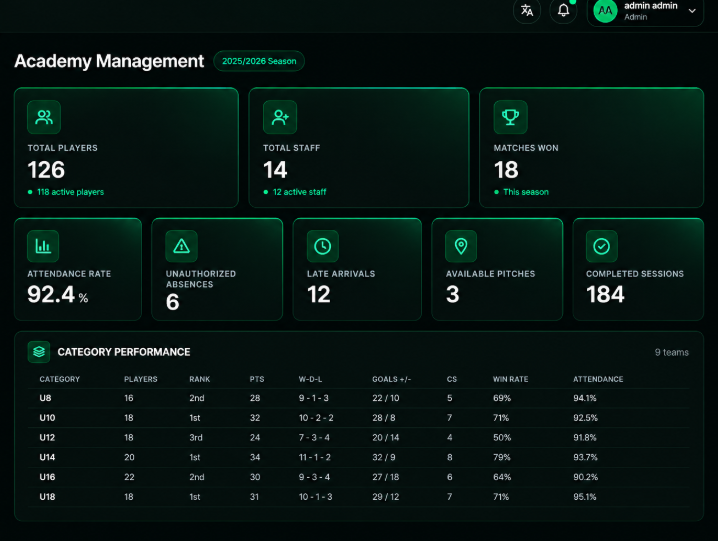Click the U8 attendance 94.1% cell
This screenshot has width=718, height=541.
[x=585, y=398]
